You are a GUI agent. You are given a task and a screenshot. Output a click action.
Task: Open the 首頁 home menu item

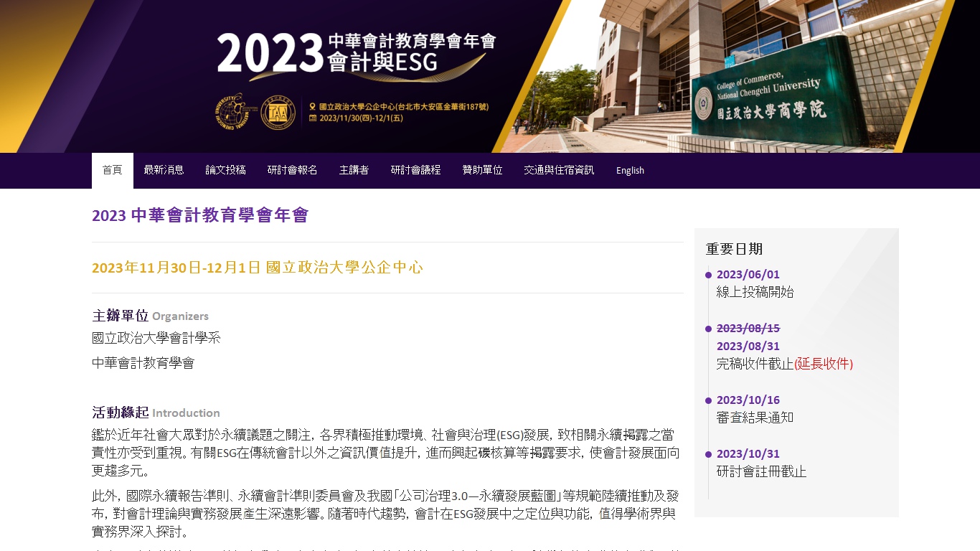click(x=113, y=171)
